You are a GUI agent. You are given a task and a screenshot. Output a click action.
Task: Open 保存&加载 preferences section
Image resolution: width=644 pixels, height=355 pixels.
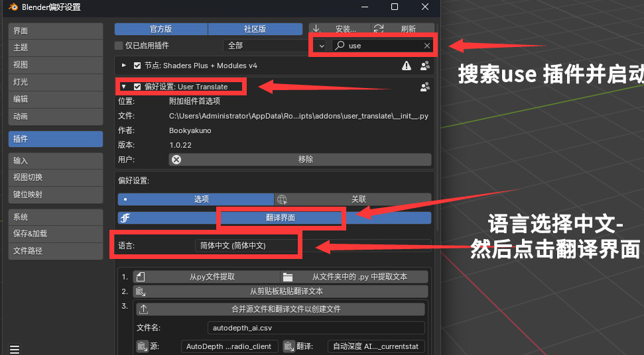click(x=56, y=234)
